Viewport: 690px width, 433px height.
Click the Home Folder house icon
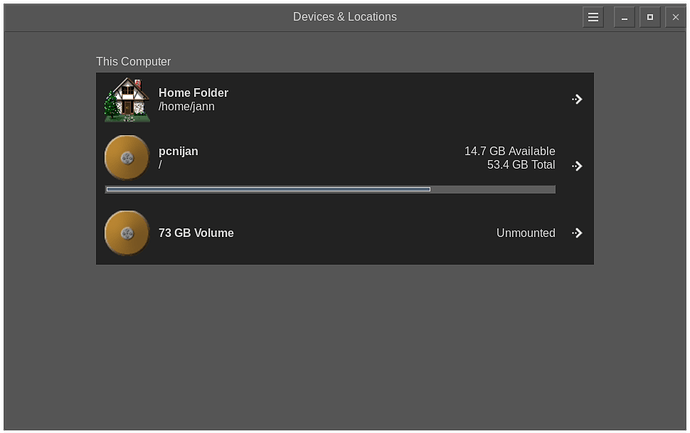[126, 99]
